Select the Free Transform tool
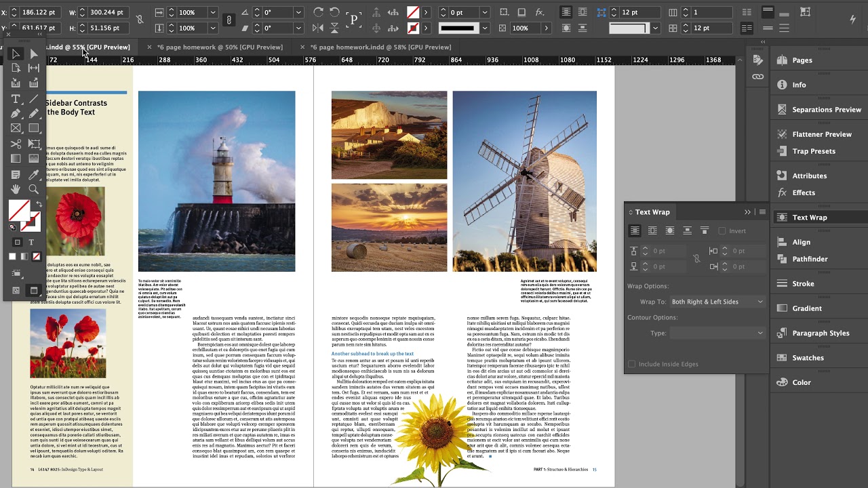Screen dimensions: 868x488 pyautogui.click(x=33, y=144)
